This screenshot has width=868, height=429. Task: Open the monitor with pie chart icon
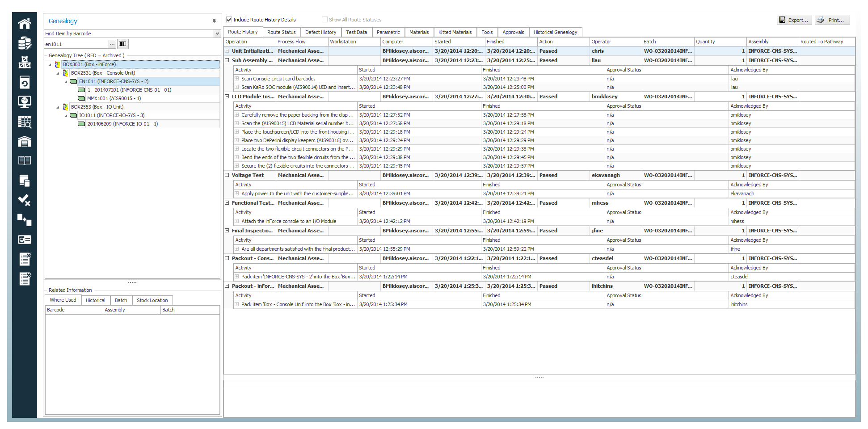(25, 102)
